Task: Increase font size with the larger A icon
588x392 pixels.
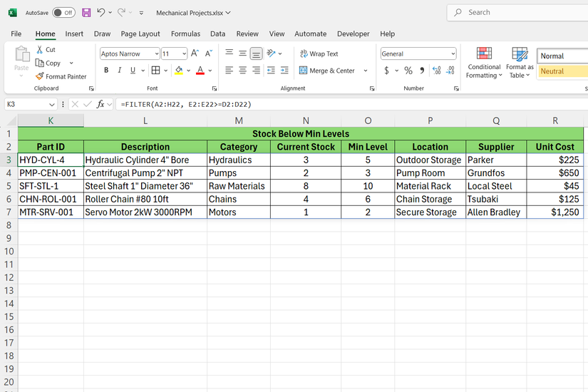Action: click(195, 53)
